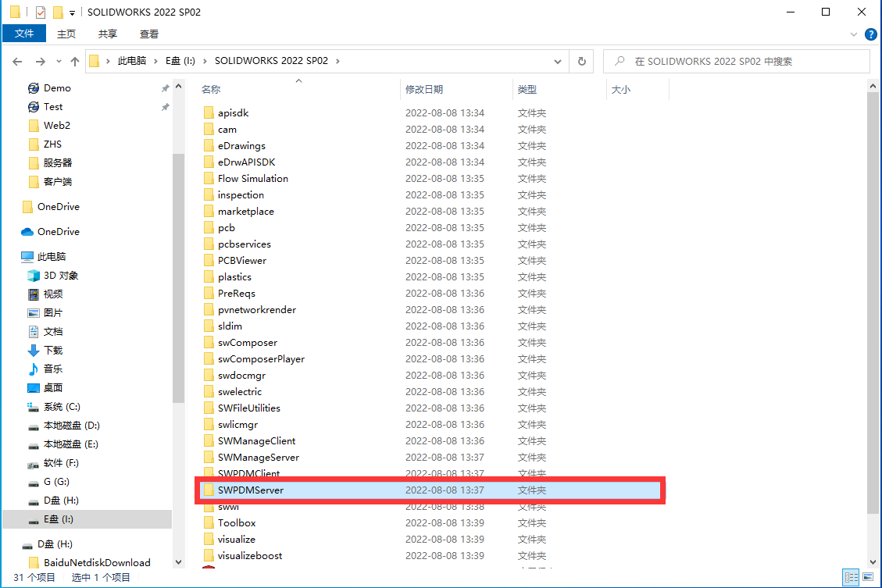
Task: Select the visualizeboost folder
Action: pos(250,555)
